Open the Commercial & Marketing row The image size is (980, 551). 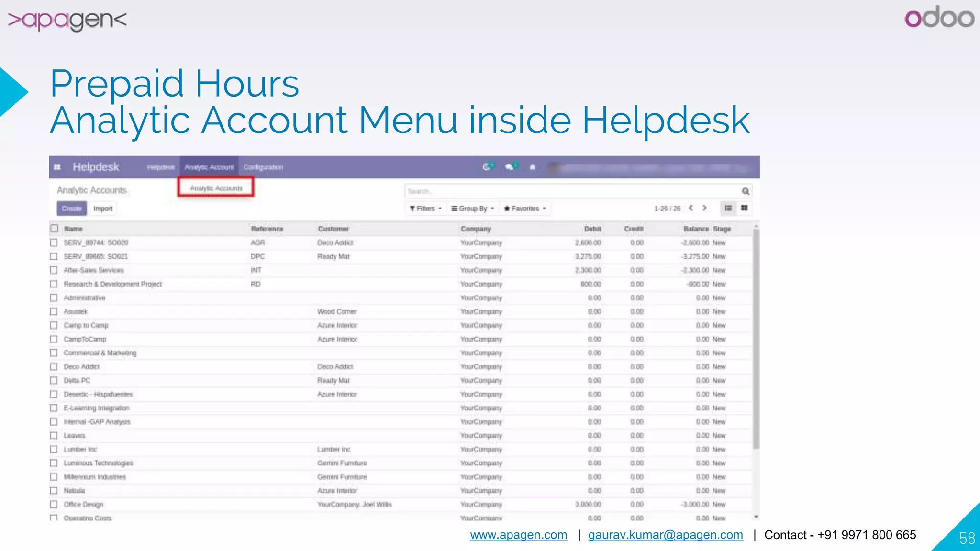pyautogui.click(x=402, y=353)
